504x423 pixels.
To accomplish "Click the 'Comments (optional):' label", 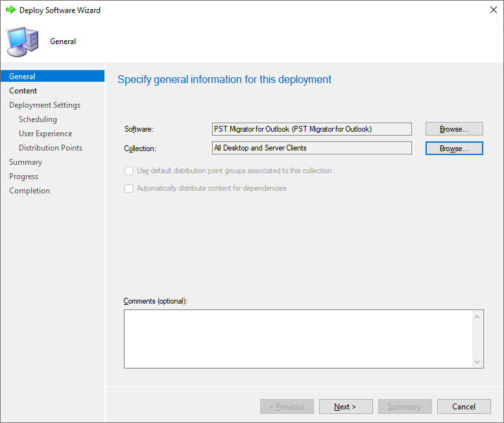I will 155,301.
